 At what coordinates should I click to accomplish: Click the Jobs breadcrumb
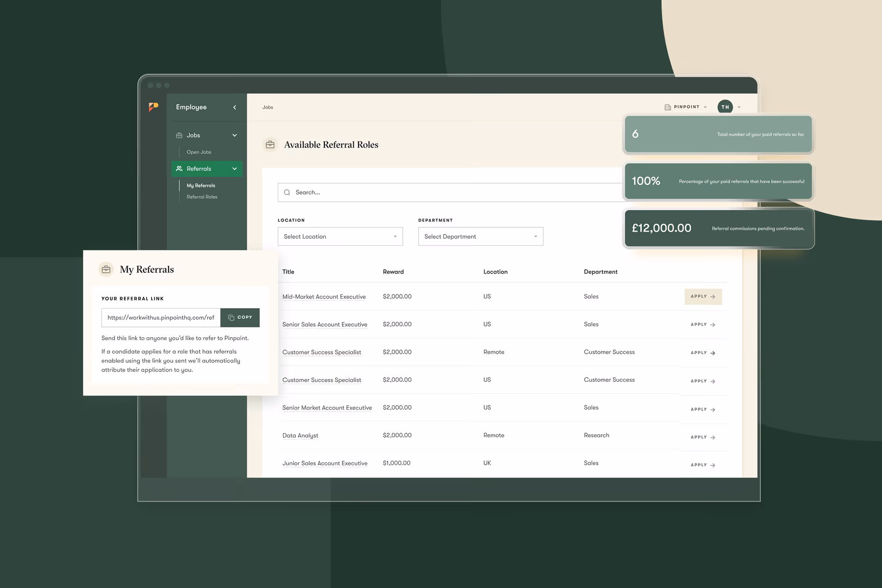tap(268, 107)
